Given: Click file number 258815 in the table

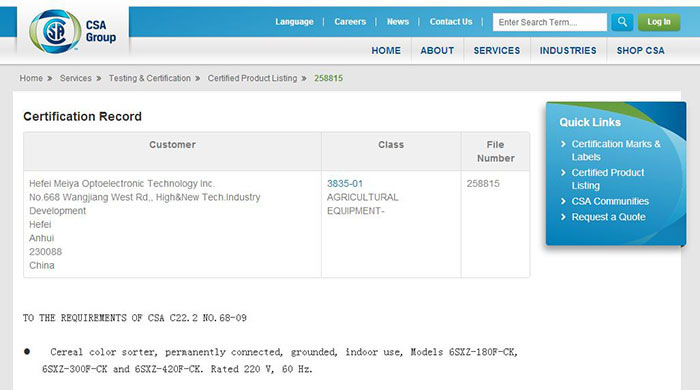Looking at the screenshot, I should point(483,183).
